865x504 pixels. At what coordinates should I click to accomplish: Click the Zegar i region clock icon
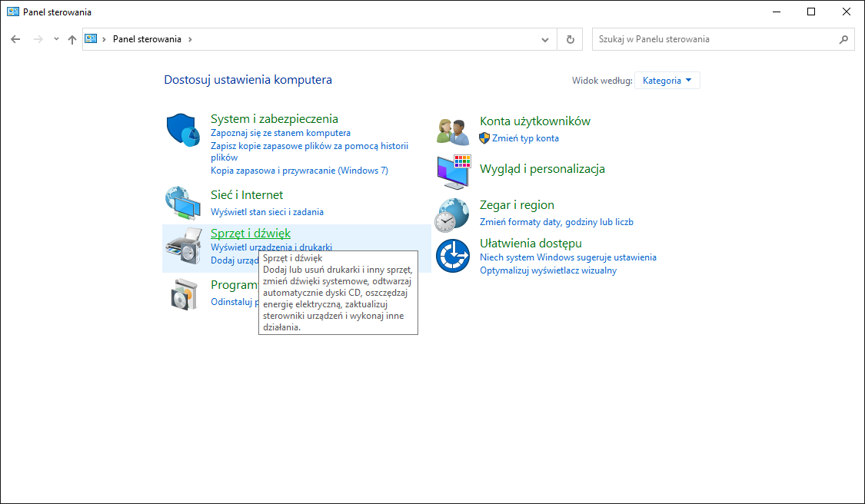(x=452, y=215)
